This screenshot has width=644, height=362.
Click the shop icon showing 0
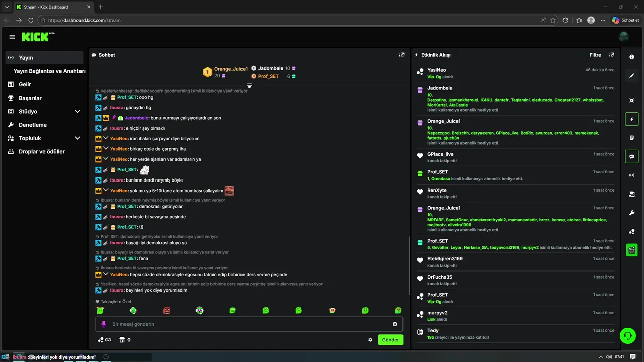click(125, 340)
